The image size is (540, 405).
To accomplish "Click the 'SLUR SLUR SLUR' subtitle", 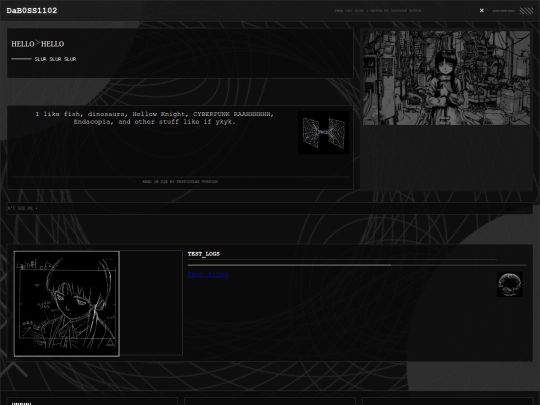I will (x=55, y=59).
